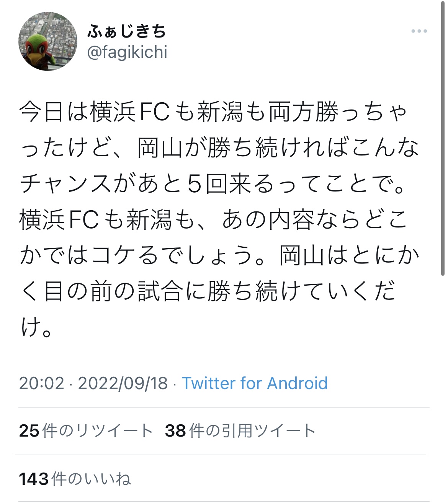
Task: Click the word 今日 starting the tweet
Action: coord(41,113)
